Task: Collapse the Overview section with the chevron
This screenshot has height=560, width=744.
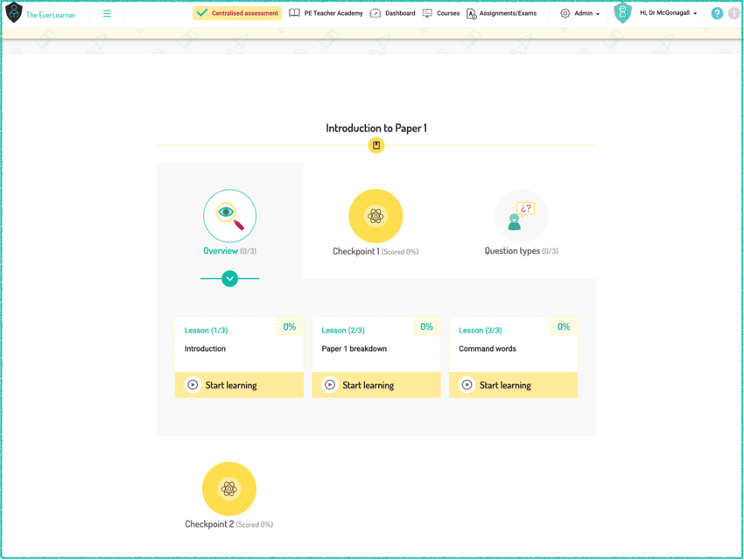Action: pyautogui.click(x=229, y=278)
